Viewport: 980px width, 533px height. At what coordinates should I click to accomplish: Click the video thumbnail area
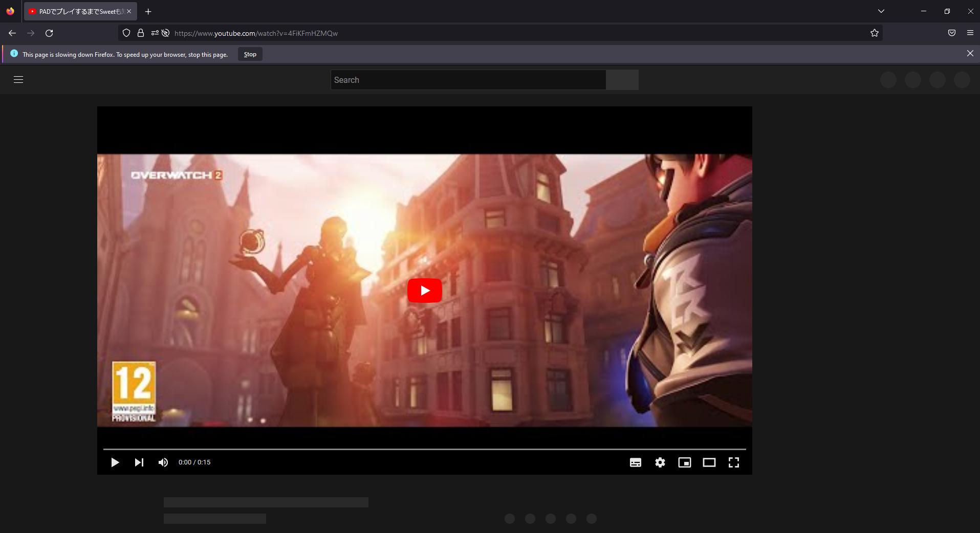(424, 290)
